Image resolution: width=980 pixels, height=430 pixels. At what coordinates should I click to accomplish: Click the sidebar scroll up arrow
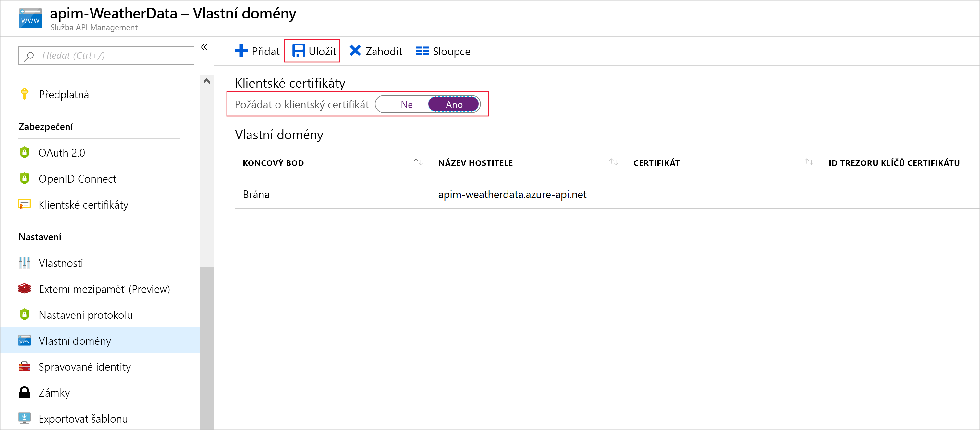tap(207, 81)
